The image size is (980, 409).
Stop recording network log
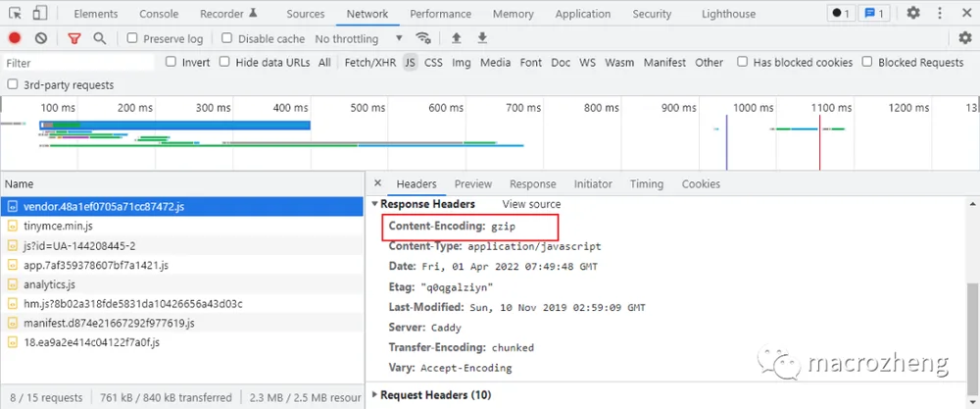click(x=15, y=38)
